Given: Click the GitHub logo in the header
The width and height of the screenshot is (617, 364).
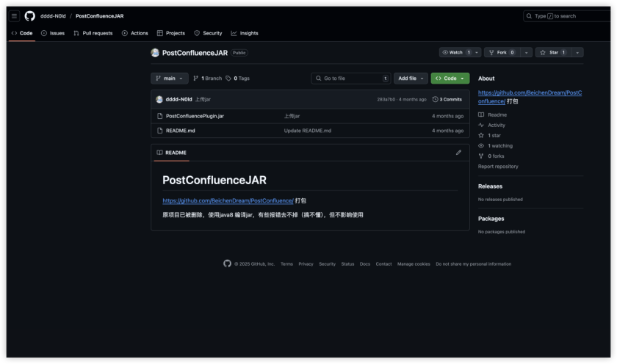Looking at the screenshot, I should 30,16.
